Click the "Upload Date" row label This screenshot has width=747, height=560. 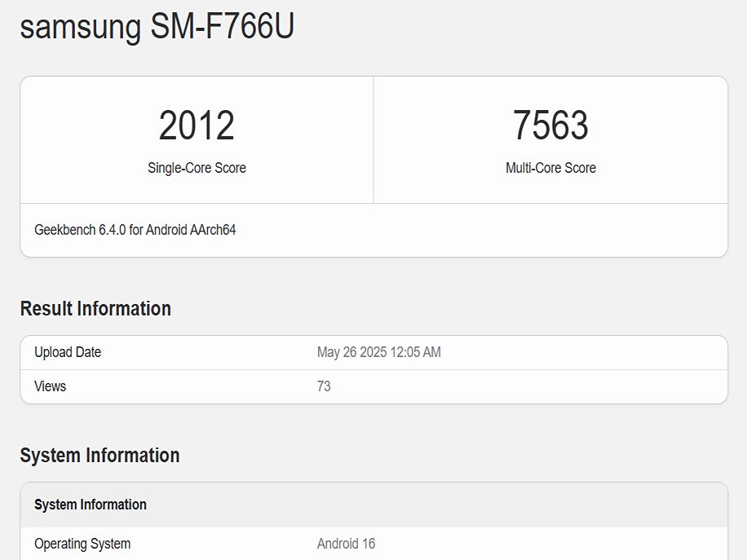68,352
